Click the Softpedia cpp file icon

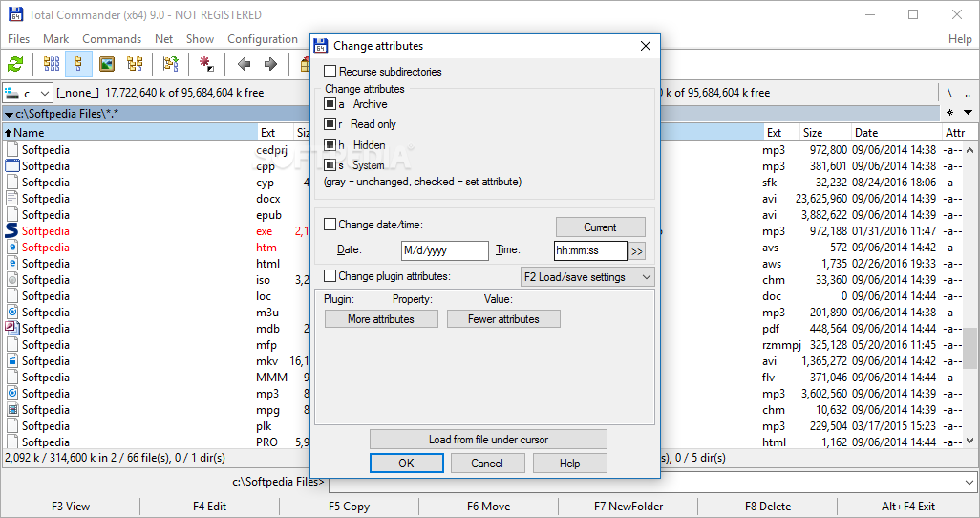tap(11, 165)
